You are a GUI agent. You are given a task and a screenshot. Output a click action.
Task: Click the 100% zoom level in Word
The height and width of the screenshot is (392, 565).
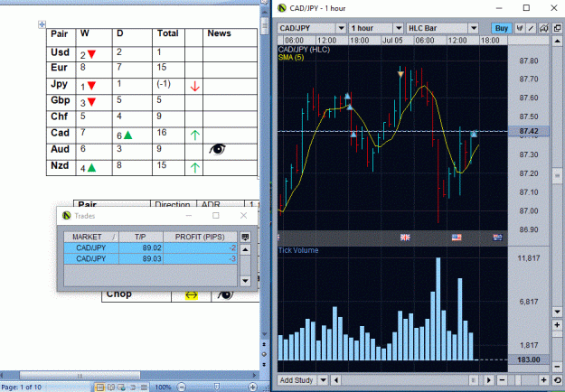point(164,387)
